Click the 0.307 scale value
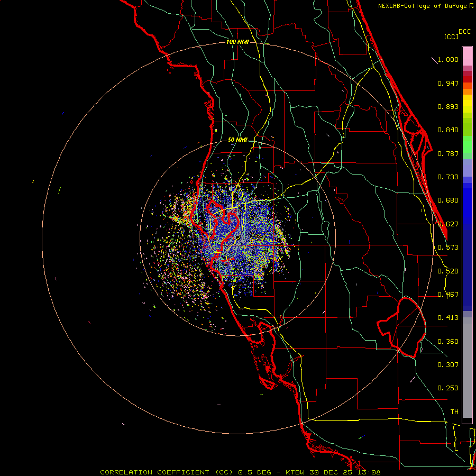Screen dimensions: 476x476 click(448, 365)
